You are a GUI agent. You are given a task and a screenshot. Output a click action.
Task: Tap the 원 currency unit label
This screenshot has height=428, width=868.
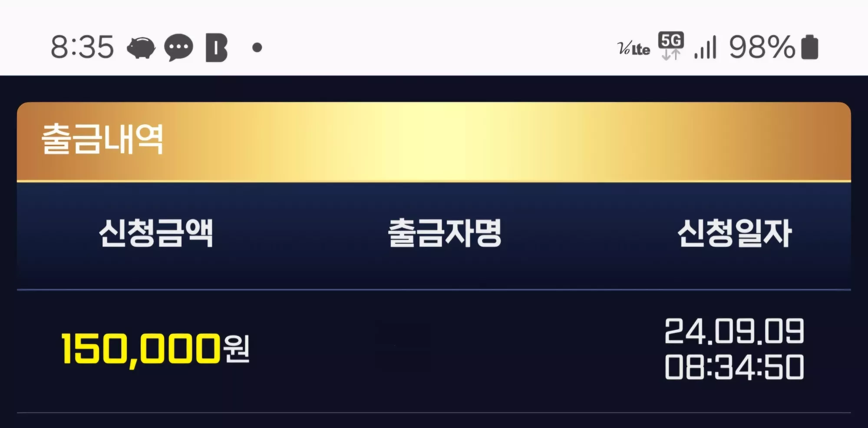pos(237,349)
